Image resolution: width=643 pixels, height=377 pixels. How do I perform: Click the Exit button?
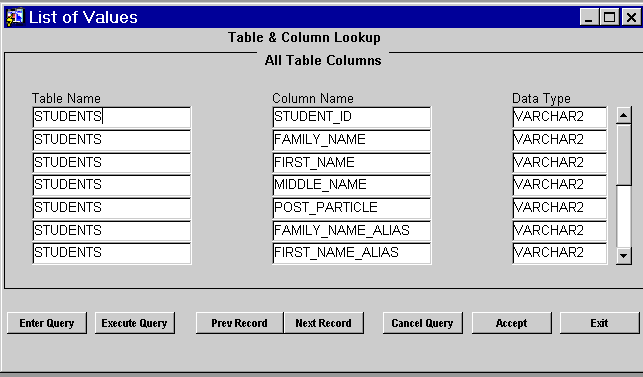pyautogui.click(x=599, y=323)
